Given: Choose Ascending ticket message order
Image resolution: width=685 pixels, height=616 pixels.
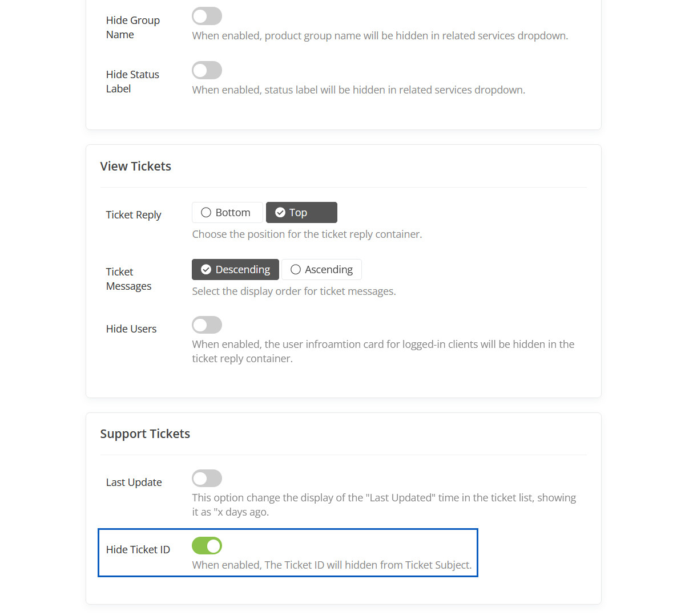Looking at the screenshot, I should click(x=321, y=269).
